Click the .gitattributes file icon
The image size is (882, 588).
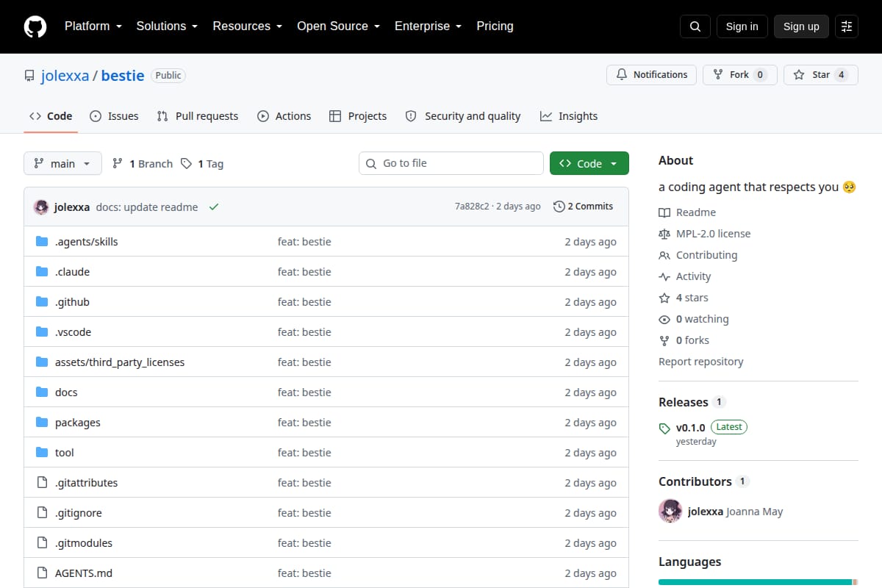coord(42,483)
